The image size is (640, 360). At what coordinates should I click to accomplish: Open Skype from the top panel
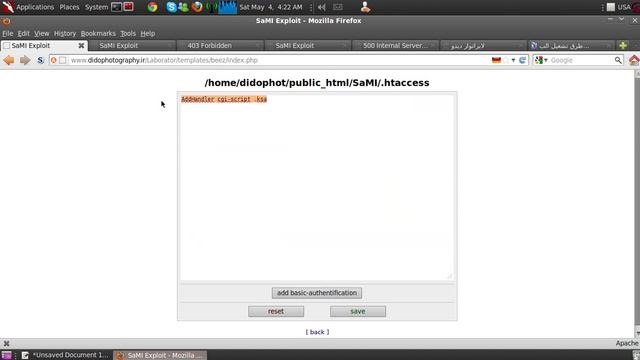pos(171,7)
